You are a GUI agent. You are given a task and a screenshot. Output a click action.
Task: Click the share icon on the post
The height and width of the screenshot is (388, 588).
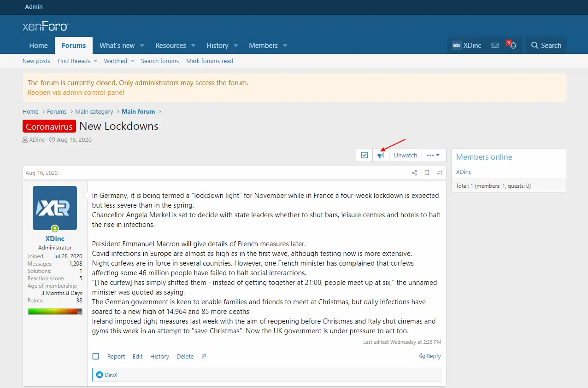pos(414,173)
